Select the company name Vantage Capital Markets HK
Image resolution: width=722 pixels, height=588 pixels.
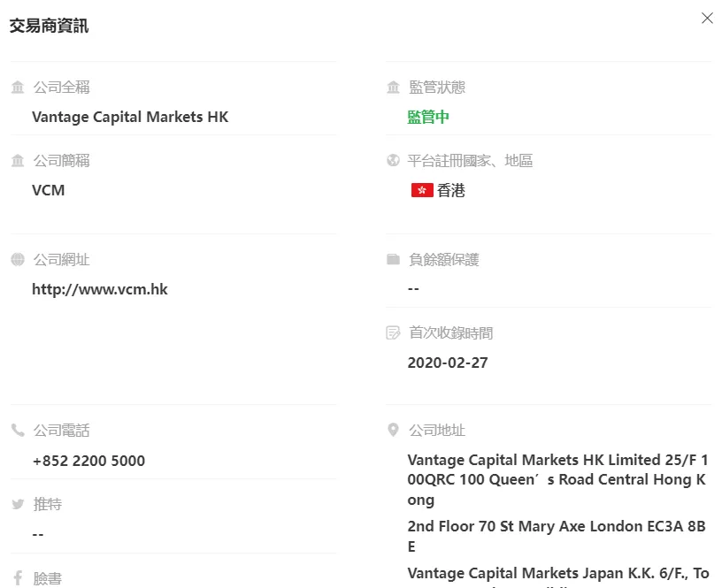[x=130, y=117]
